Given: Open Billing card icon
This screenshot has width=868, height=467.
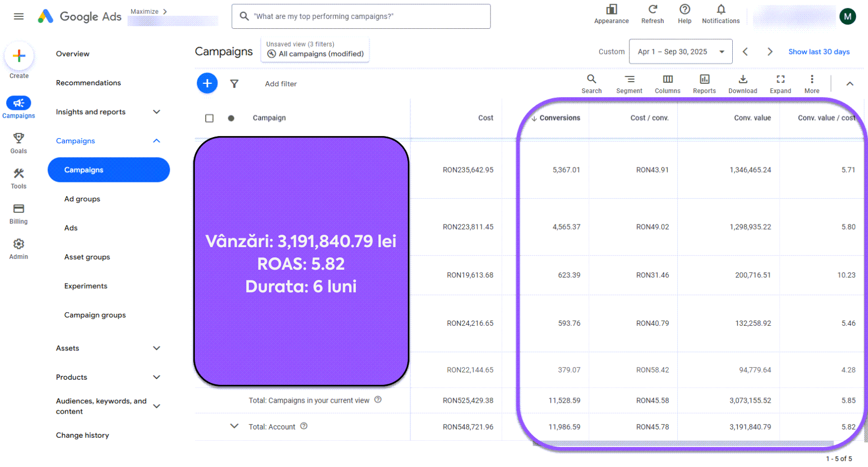Looking at the screenshot, I should click(19, 209).
